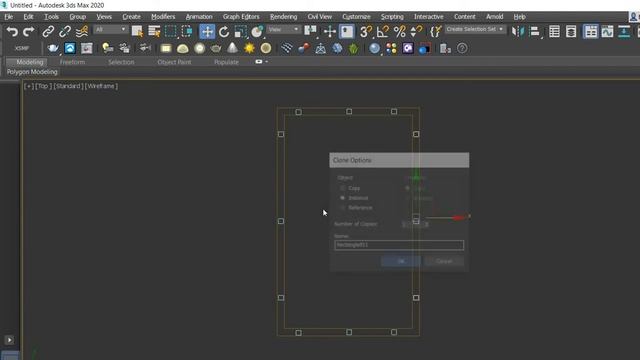Activate Bind to Space Warp
The height and width of the screenshot is (360, 640).
[x=82, y=31]
